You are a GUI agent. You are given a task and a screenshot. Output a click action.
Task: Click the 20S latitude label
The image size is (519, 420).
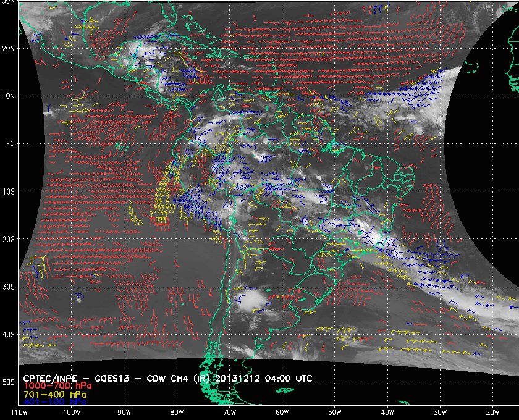pos(9,239)
